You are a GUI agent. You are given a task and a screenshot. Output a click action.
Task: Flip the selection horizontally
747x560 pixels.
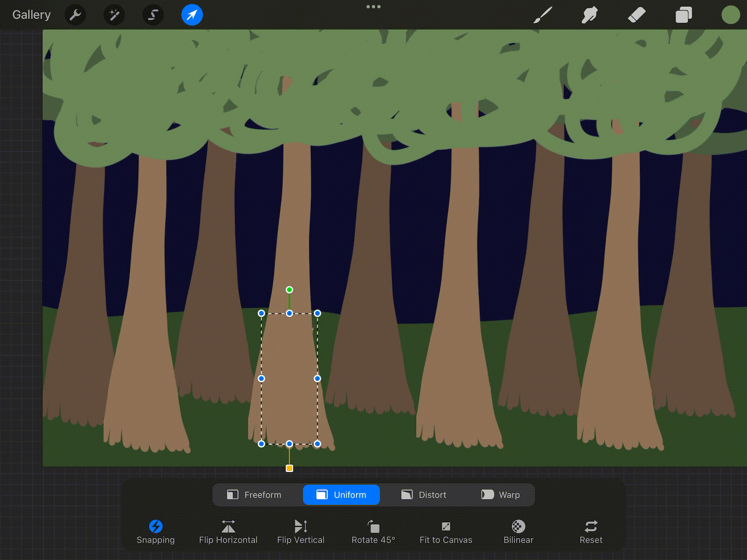click(228, 532)
